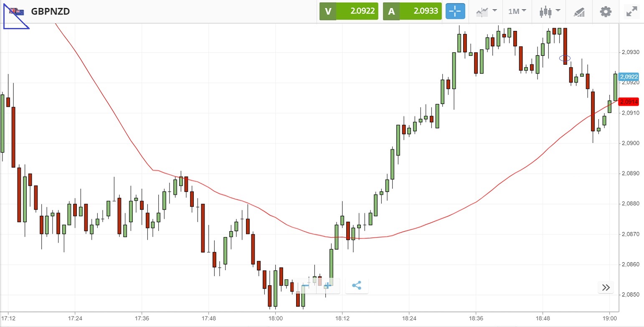Click the V sell price 2.0922 button

point(349,11)
